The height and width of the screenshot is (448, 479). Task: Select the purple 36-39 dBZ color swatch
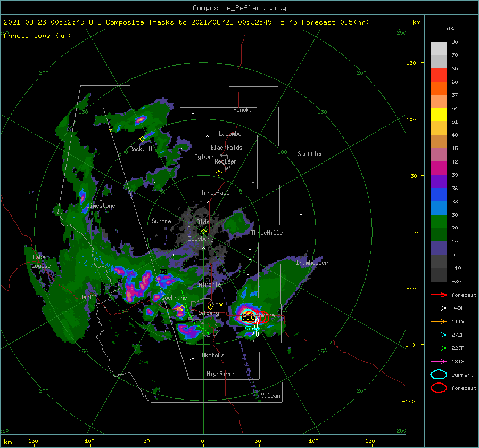point(439,182)
